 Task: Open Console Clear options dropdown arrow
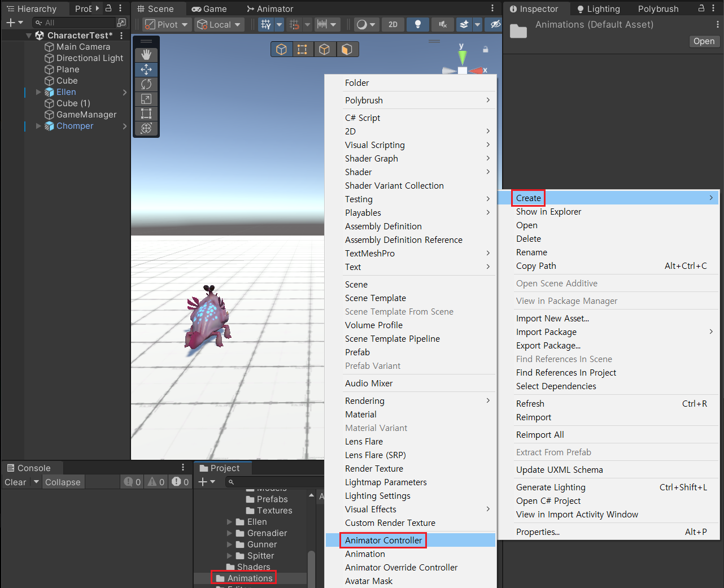click(x=37, y=482)
